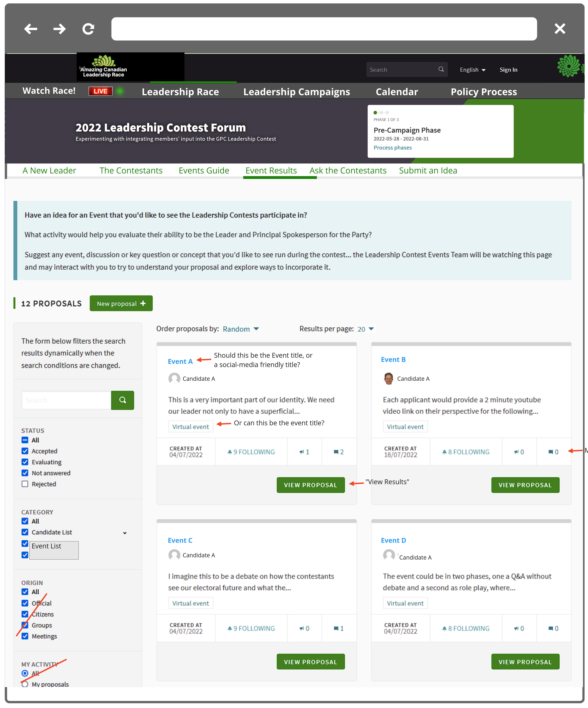Click the browser back arrow icon

31,29
